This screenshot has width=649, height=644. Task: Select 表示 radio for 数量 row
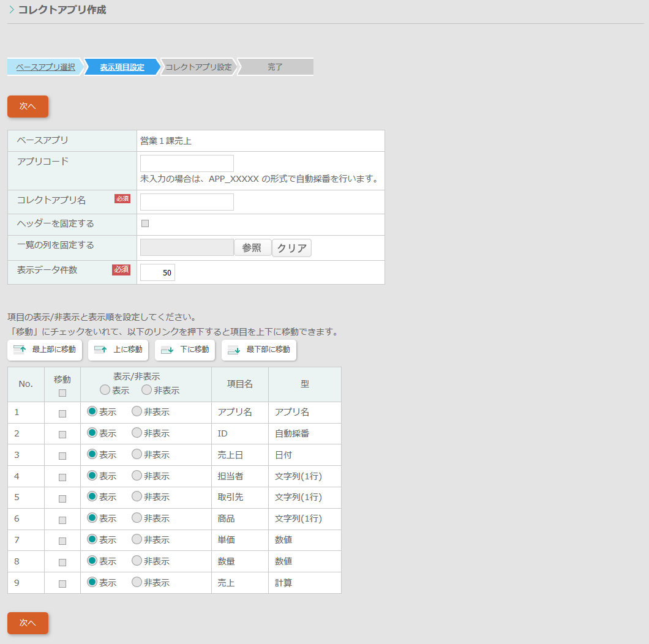click(92, 561)
